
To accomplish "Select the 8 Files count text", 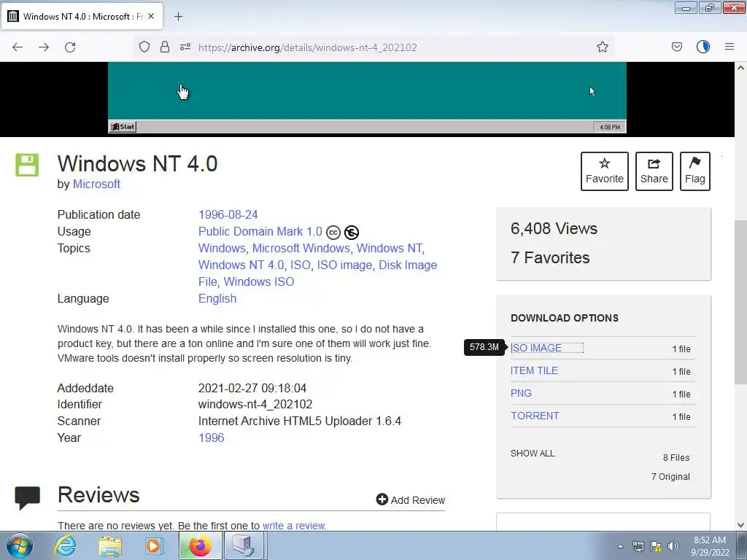I will [676, 458].
